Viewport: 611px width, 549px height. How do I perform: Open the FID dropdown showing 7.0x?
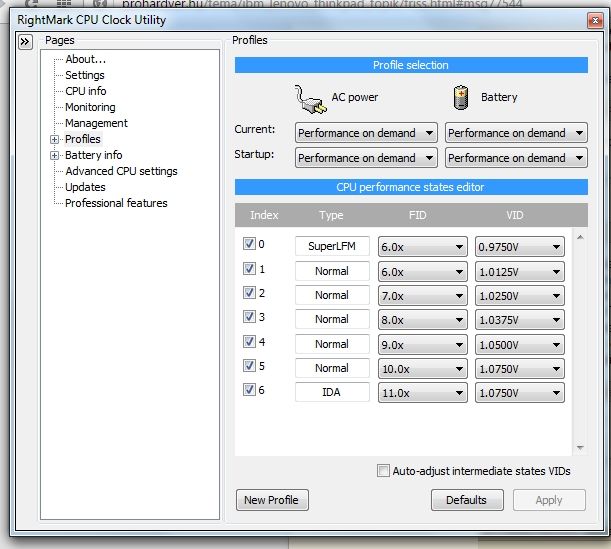click(422, 296)
